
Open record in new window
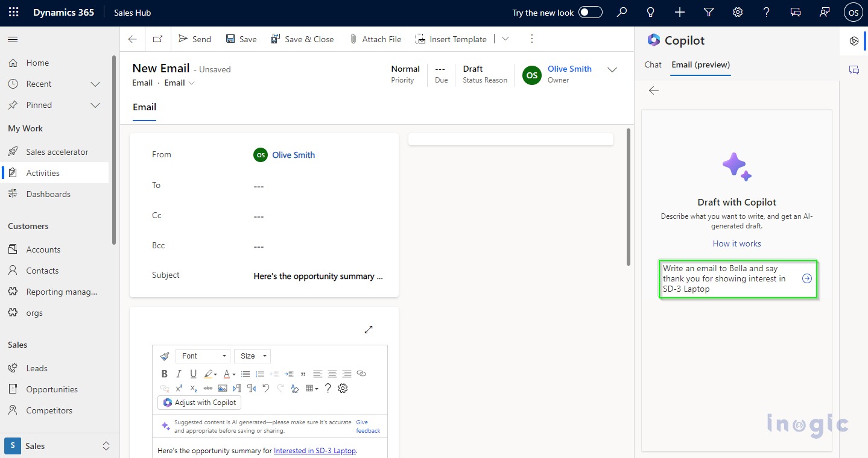click(157, 39)
